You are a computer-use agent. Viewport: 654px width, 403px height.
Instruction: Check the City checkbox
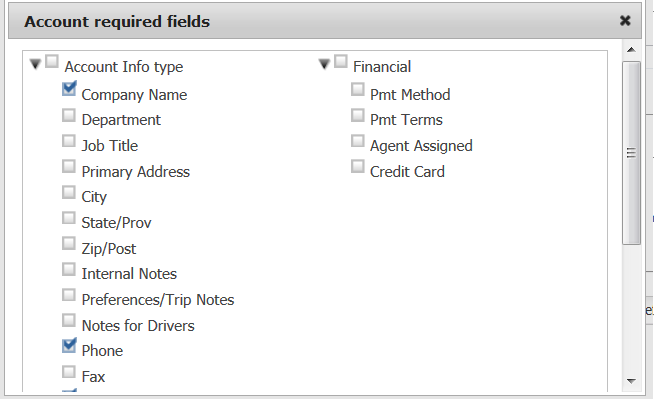coord(69,192)
